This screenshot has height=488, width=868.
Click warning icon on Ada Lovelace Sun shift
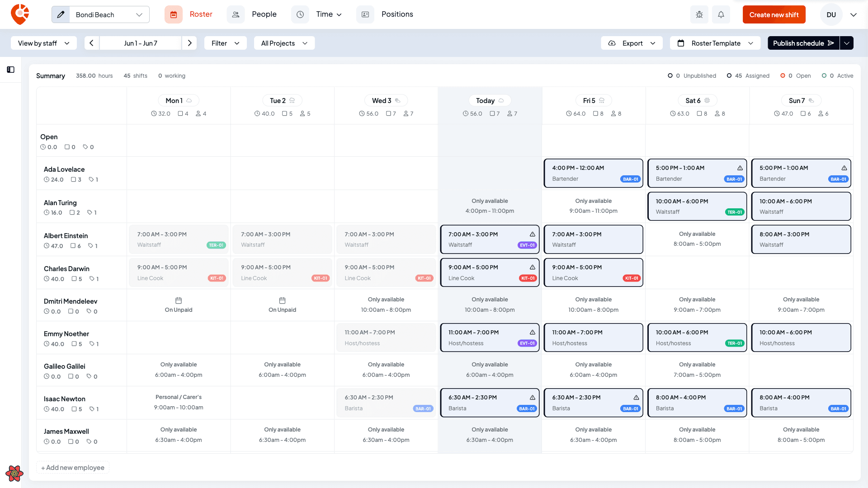pos(844,168)
